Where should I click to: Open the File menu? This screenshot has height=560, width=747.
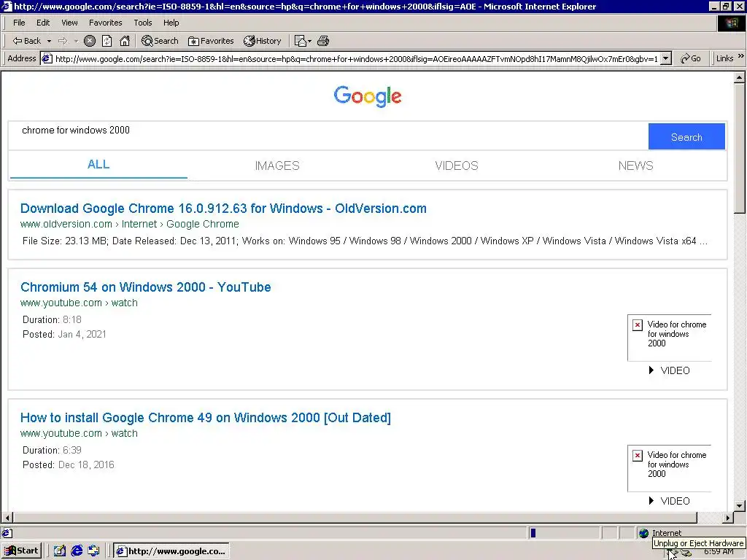[x=19, y=23]
